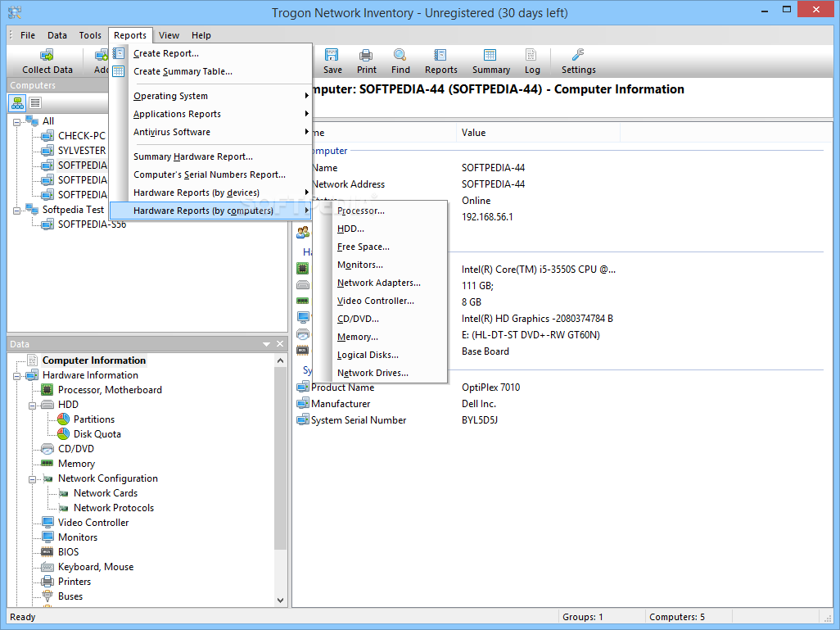Open the Operating System submenu
Viewport: 840px width, 630px height.
(210, 96)
